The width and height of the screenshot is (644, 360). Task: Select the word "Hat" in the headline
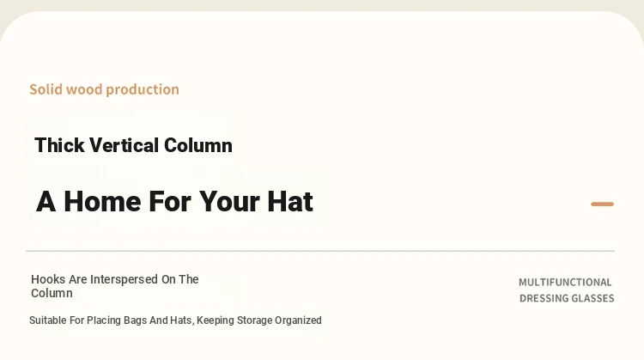tap(290, 201)
